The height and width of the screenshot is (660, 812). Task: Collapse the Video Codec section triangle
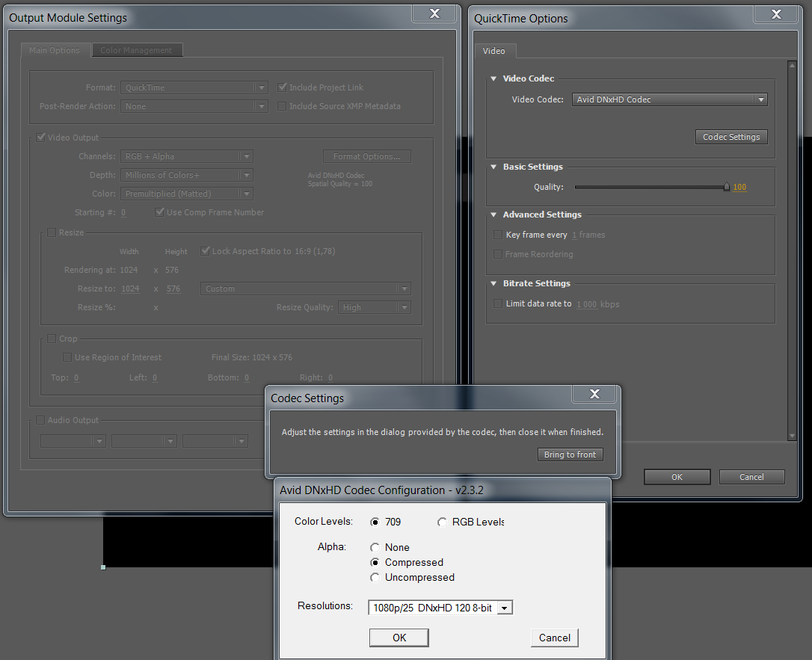click(493, 78)
